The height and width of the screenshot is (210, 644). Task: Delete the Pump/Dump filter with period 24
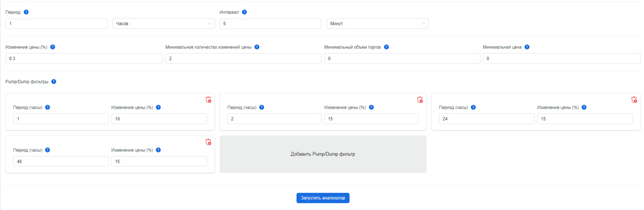tap(634, 100)
